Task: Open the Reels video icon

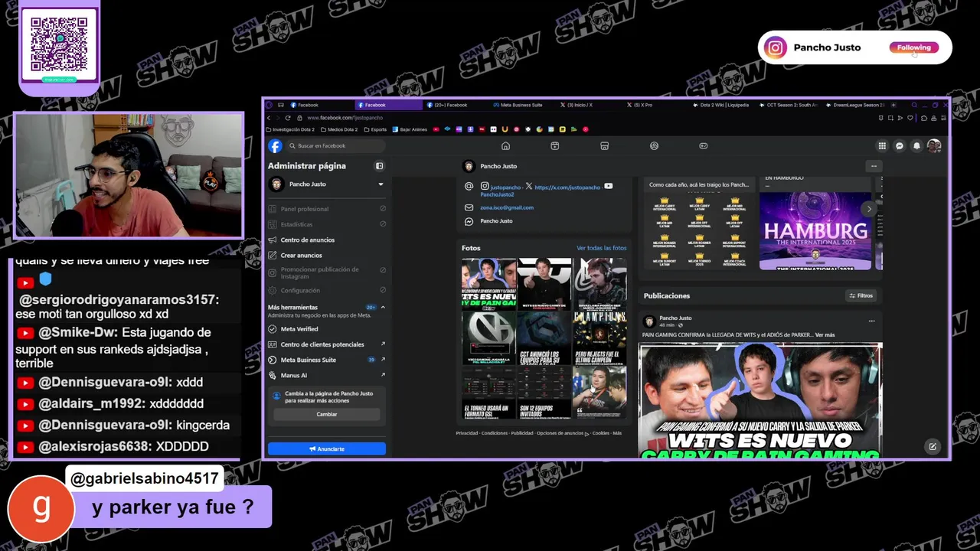Action: [555, 145]
